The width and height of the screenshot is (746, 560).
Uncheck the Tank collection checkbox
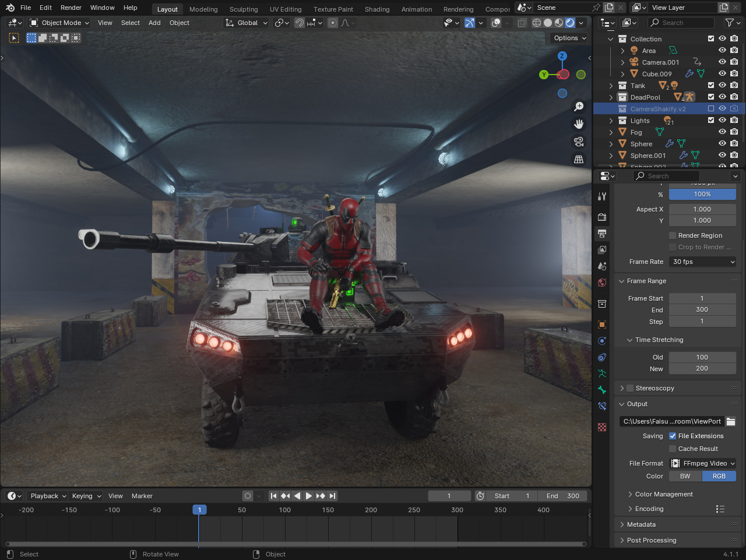(x=711, y=86)
